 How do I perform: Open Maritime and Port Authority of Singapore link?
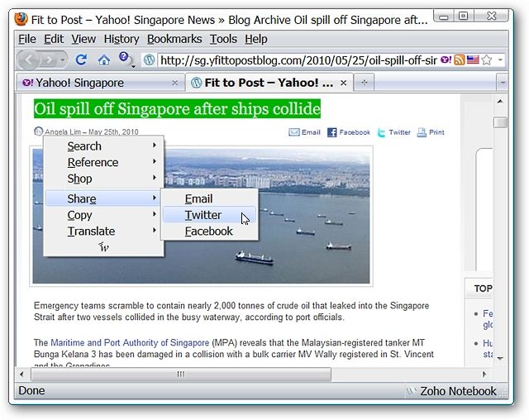click(130, 343)
